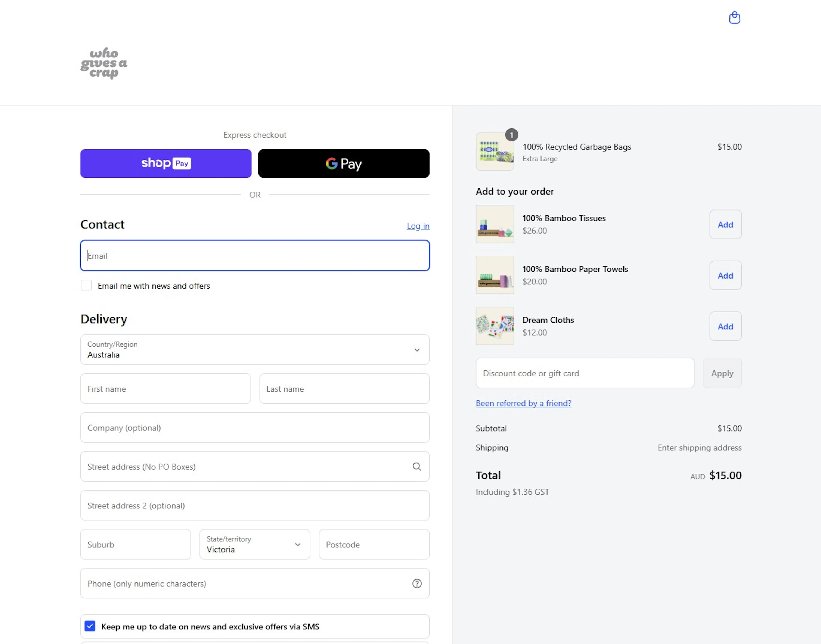Uncheck the SMS news and offers checkbox
This screenshot has height=644, width=821.
pos(90,626)
